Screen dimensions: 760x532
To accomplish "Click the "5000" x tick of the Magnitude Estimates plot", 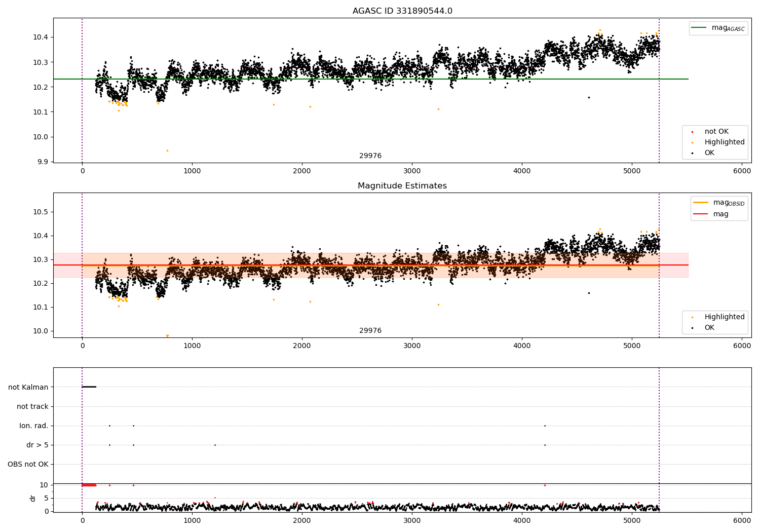I will coord(632,346).
